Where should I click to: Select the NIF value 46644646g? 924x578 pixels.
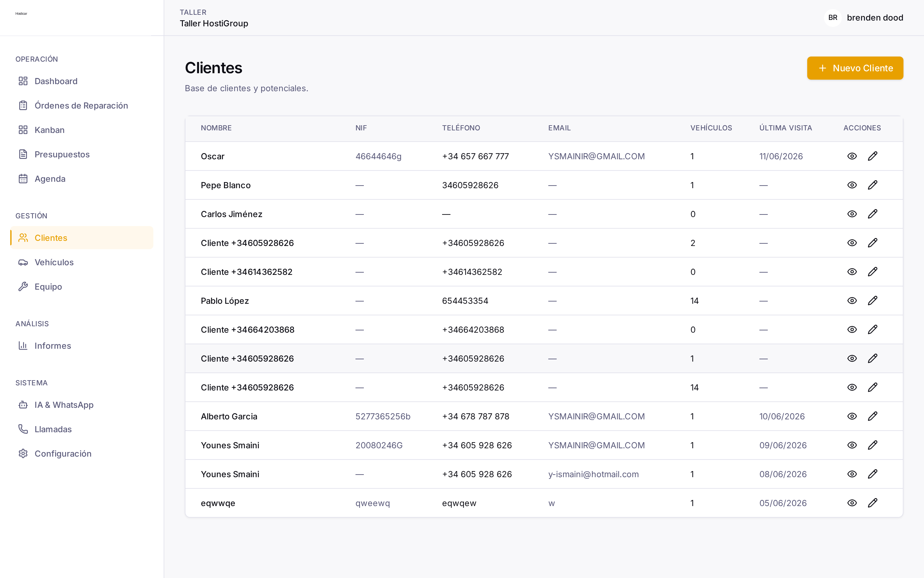(378, 156)
